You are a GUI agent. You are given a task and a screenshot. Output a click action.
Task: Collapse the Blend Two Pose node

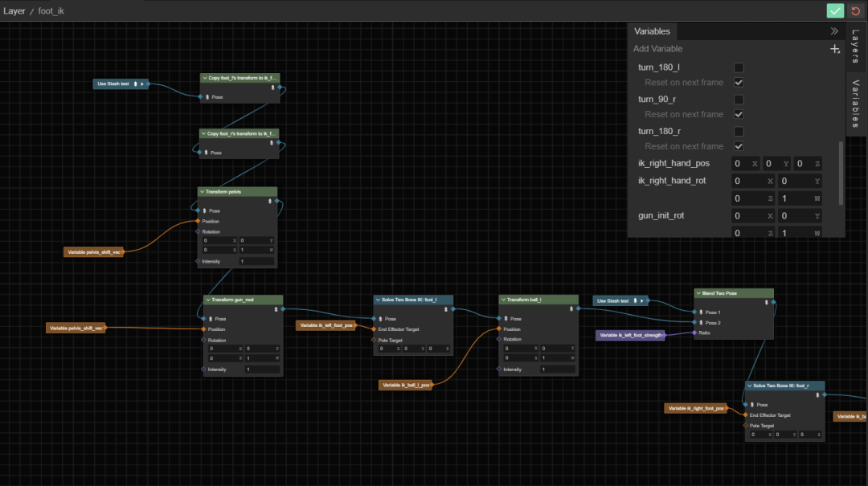[698, 293]
